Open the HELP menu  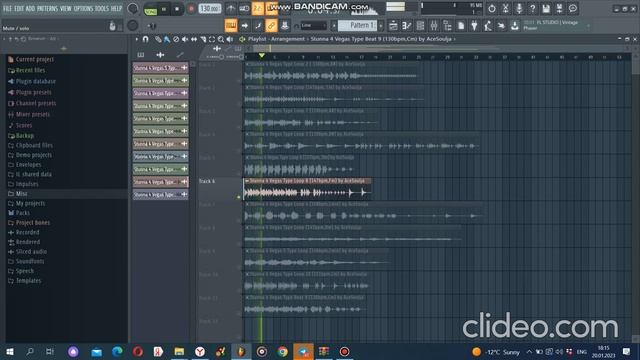(x=116, y=9)
